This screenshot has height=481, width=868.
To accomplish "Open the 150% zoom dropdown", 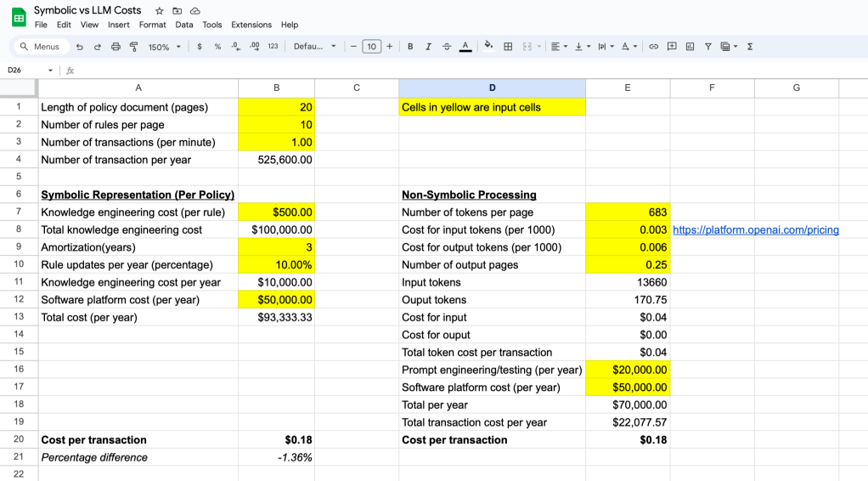I will 165,47.
